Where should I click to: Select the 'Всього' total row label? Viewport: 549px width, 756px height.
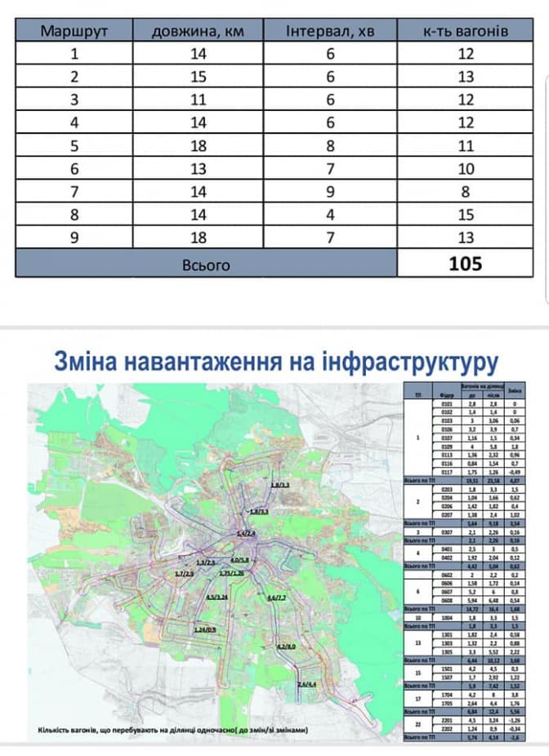(206, 265)
